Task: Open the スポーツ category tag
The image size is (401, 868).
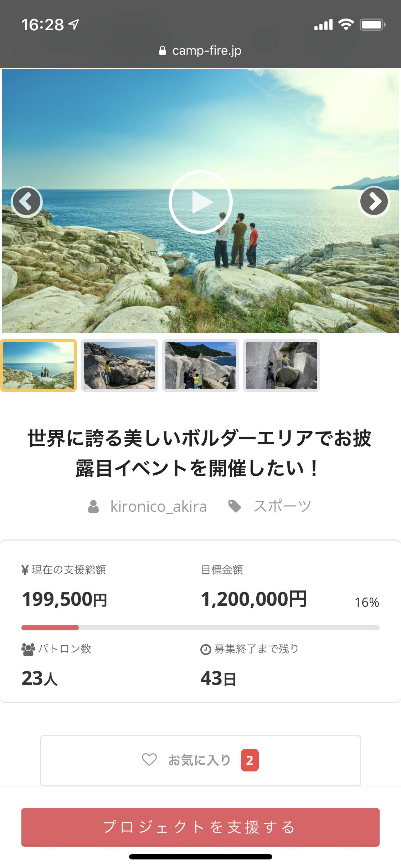Action: click(282, 506)
